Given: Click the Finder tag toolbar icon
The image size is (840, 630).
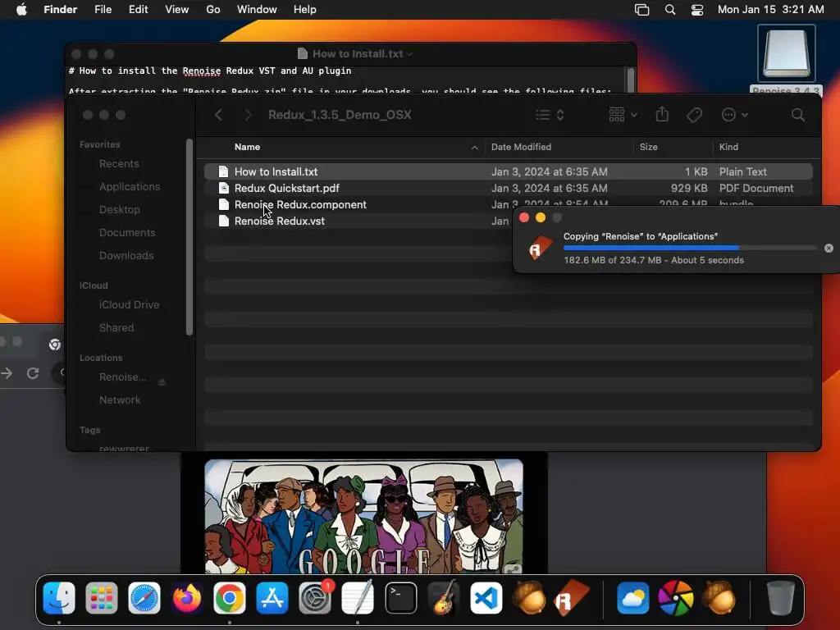Looking at the screenshot, I should click(x=694, y=115).
